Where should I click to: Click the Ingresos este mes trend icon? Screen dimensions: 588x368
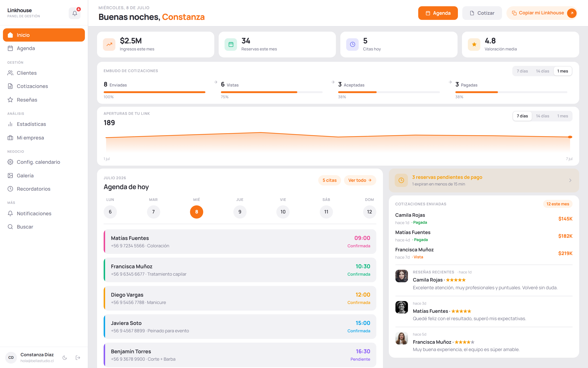[109, 45]
